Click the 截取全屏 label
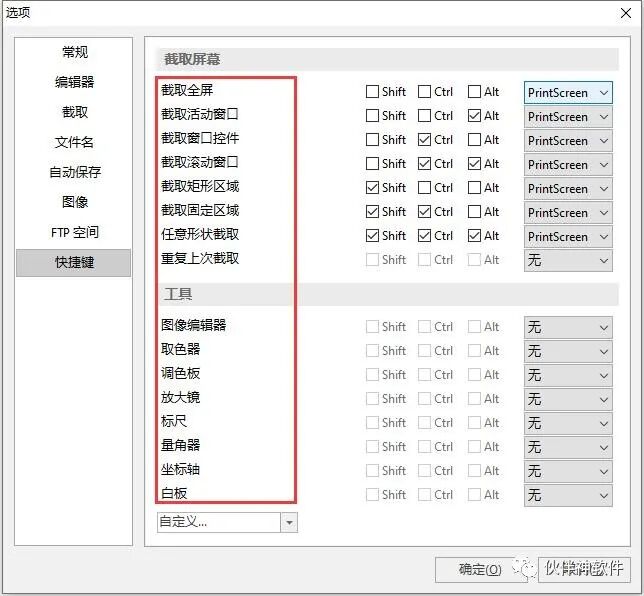Image resolution: width=644 pixels, height=596 pixels. (x=187, y=90)
